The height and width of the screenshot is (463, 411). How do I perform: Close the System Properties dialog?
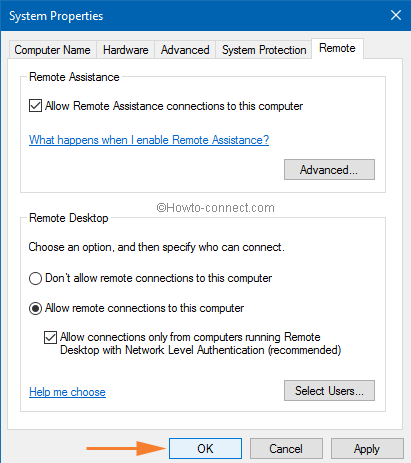click(396, 15)
